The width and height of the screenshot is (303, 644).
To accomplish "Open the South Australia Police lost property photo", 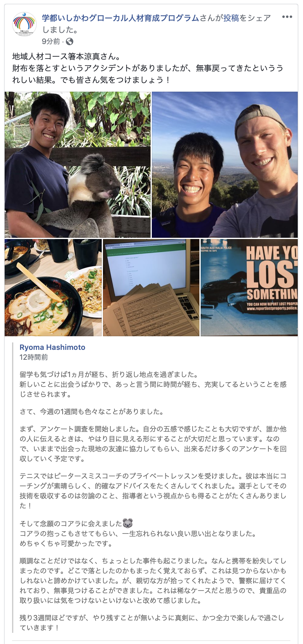I will [249, 287].
